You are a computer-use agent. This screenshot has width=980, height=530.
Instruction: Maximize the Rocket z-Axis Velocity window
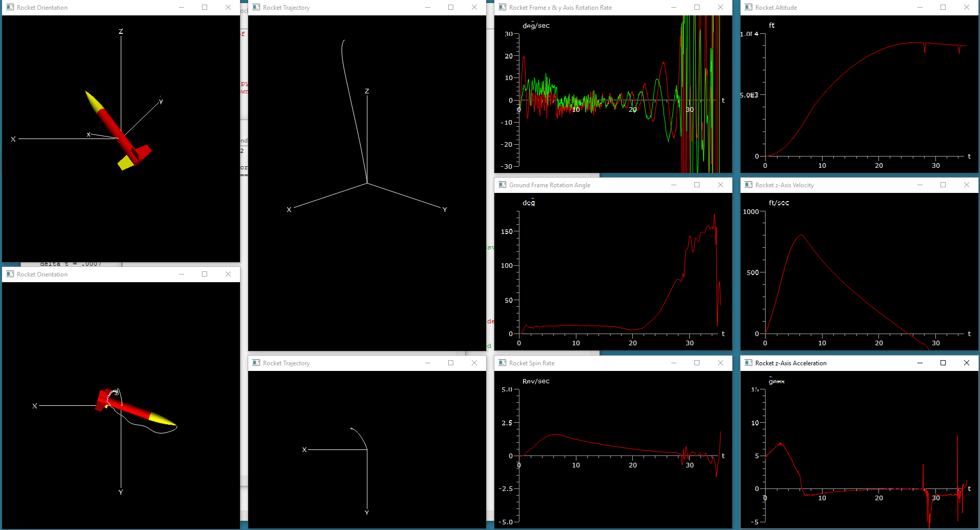tap(943, 185)
